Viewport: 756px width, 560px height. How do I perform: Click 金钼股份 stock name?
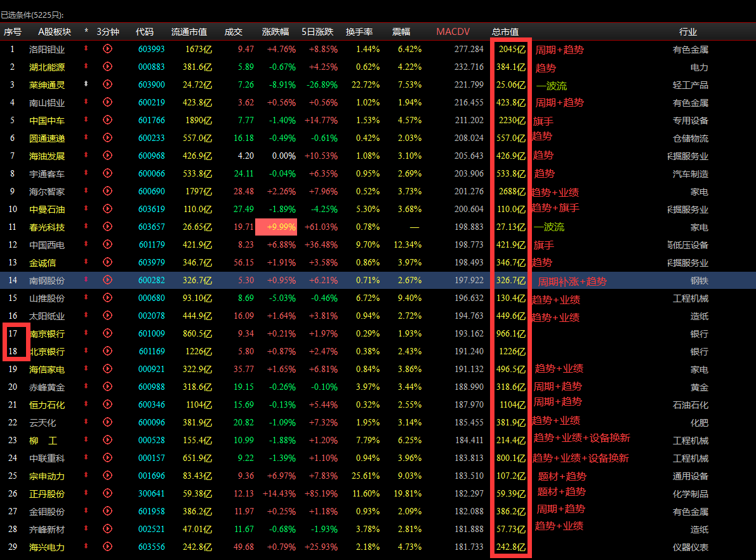47,512
